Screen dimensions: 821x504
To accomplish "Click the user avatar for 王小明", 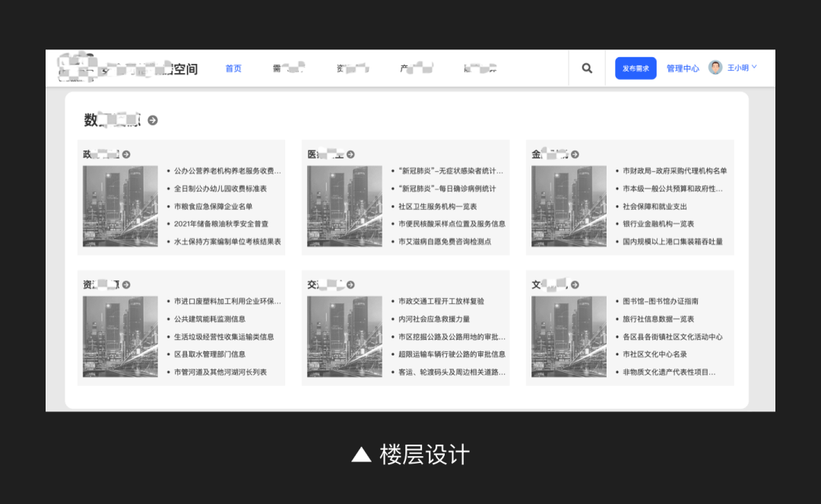I will [715, 68].
